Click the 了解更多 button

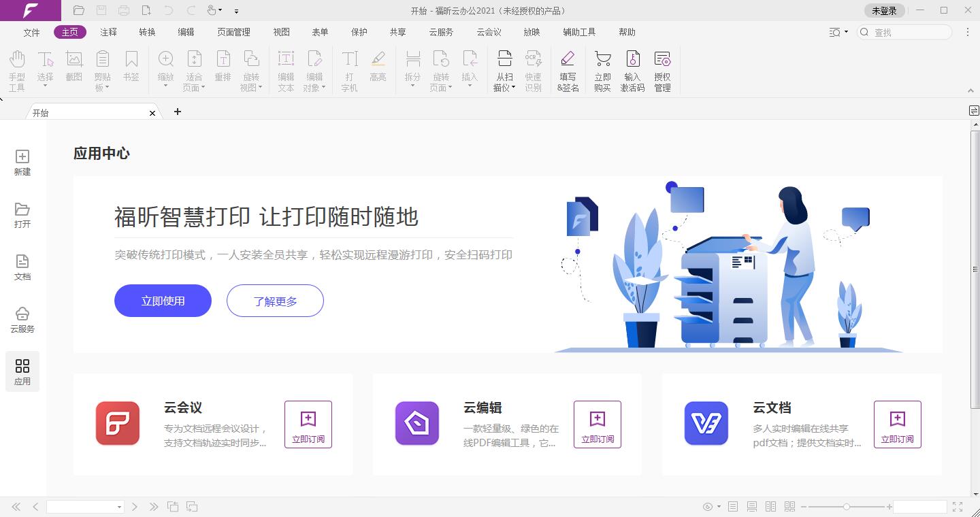[x=275, y=301]
